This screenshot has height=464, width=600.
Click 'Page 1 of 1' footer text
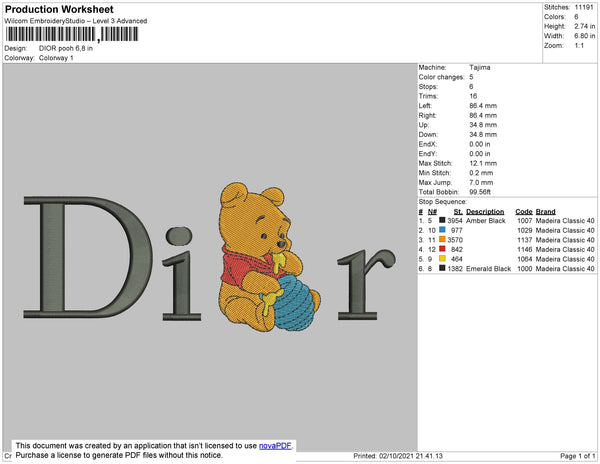tap(578, 456)
